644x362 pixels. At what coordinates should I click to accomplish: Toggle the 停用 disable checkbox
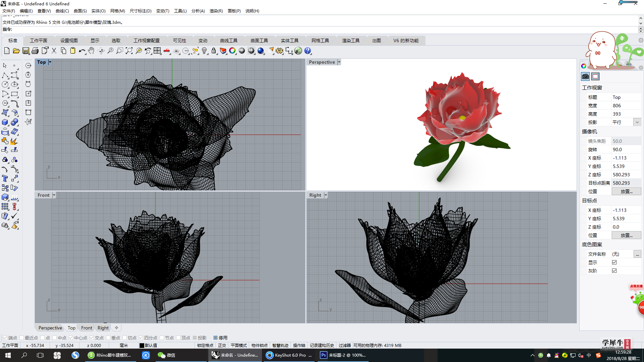(x=216, y=338)
